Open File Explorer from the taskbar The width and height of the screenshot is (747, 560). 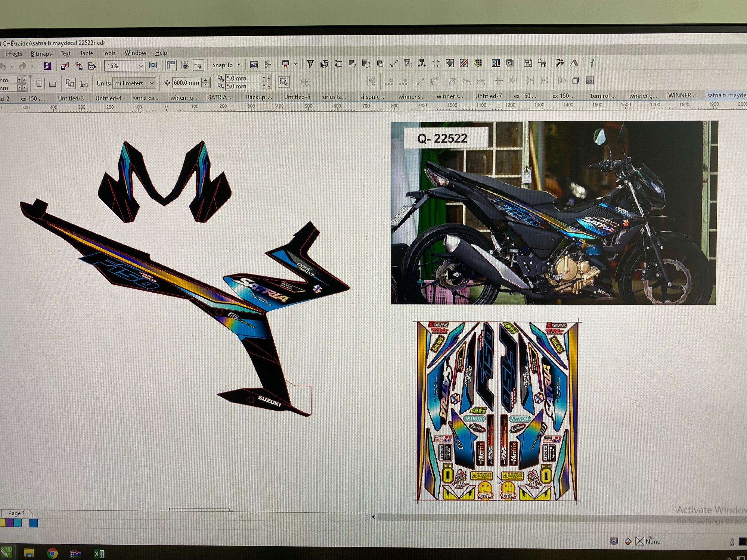click(x=29, y=553)
